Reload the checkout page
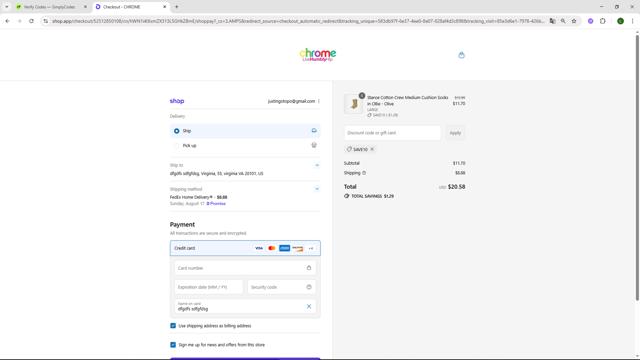This screenshot has width=640, height=360. [31, 21]
